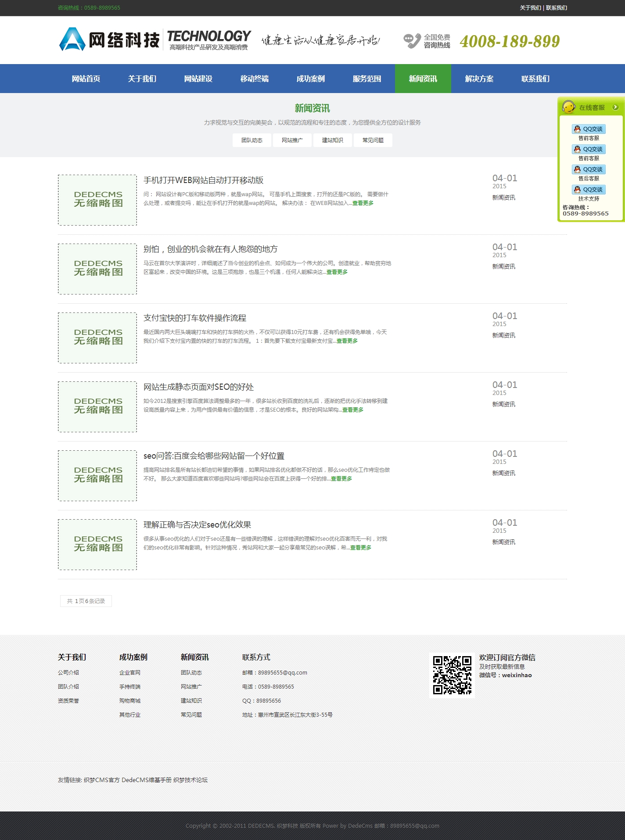Click 查看更多 for 支付宝 article

(347, 341)
